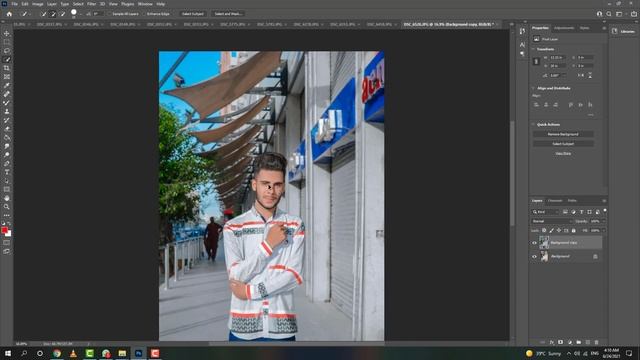Select the Move tool
Screen dimensions: 640x360
click(x=7, y=33)
